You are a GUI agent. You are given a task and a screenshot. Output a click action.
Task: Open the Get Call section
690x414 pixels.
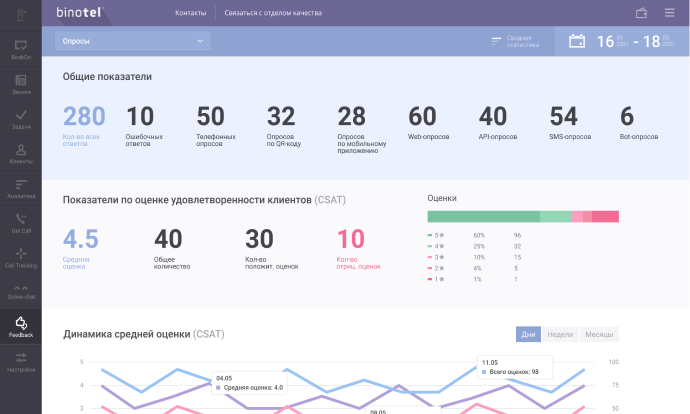[x=20, y=223]
